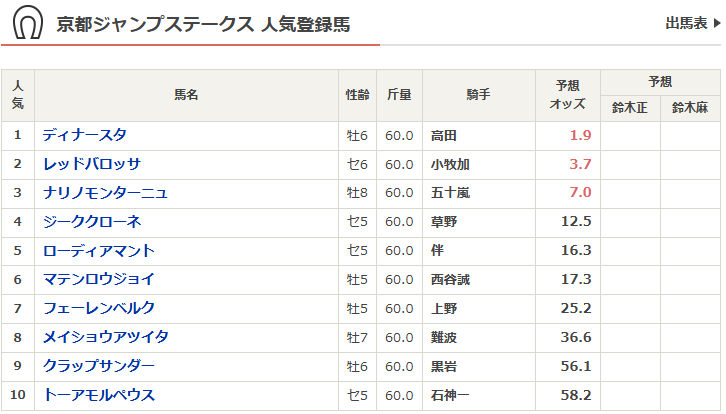
Task: Select horse ナリノモンターニュ
Action: coord(105,193)
